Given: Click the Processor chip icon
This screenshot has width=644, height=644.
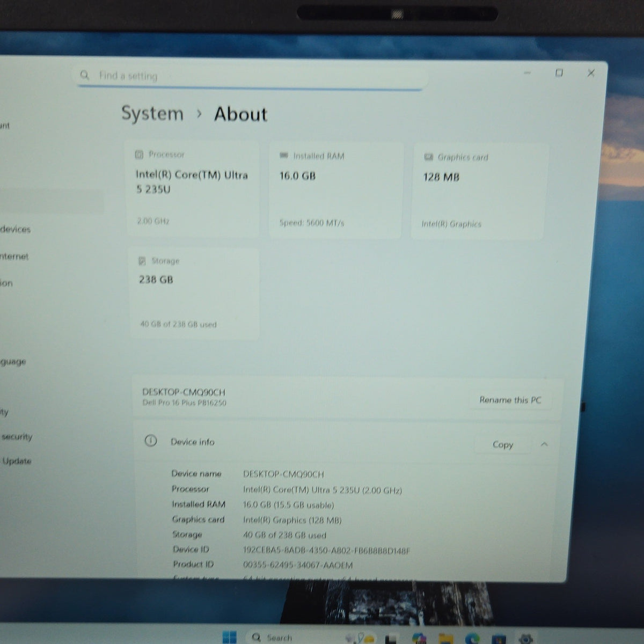Looking at the screenshot, I should [139, 155].
